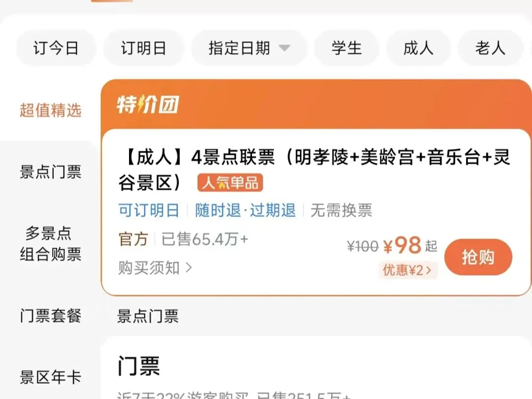Toggle the 订明日 filter chip

tap(143, 48)
